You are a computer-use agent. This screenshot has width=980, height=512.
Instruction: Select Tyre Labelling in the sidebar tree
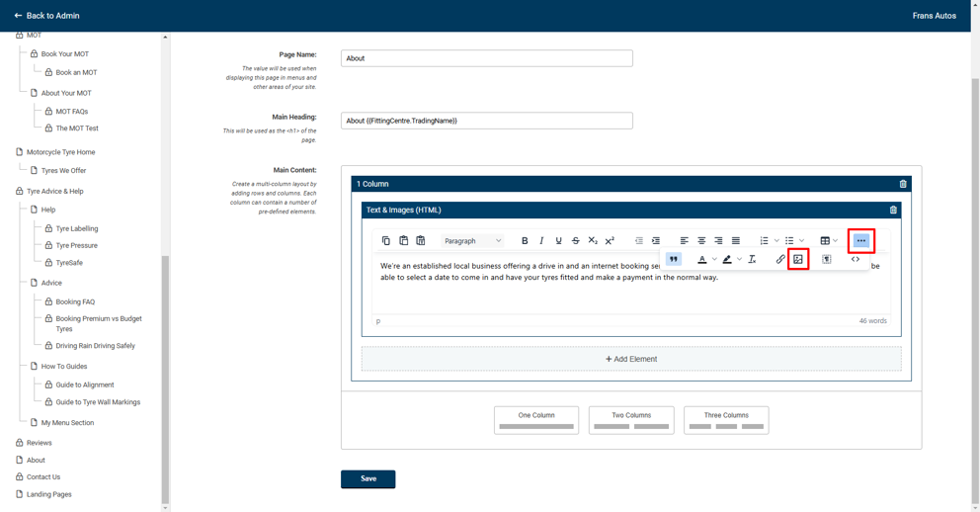pyautogui.click(x=77, y=228)
